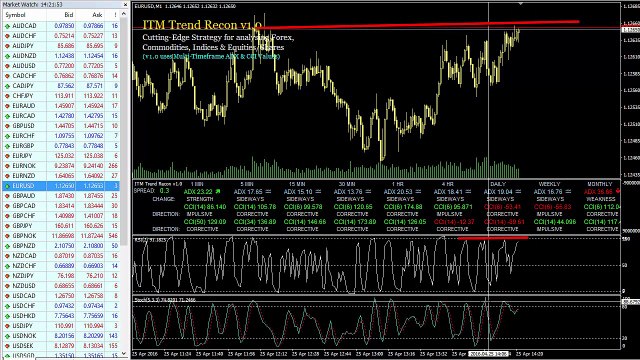Click the arrow icon beside GBPCHF

coord(7,216)
